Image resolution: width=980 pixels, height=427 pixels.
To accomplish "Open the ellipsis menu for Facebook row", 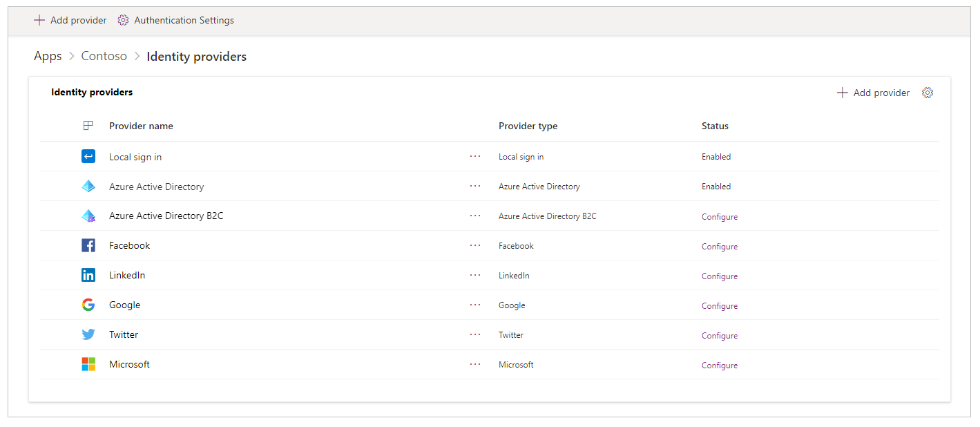I will pos(475,245).
